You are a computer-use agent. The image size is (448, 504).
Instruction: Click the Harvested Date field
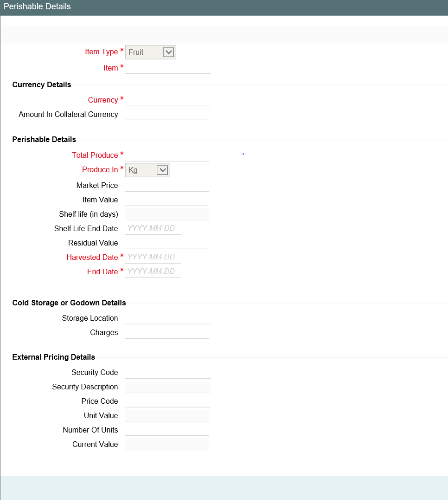coord(153,257)
